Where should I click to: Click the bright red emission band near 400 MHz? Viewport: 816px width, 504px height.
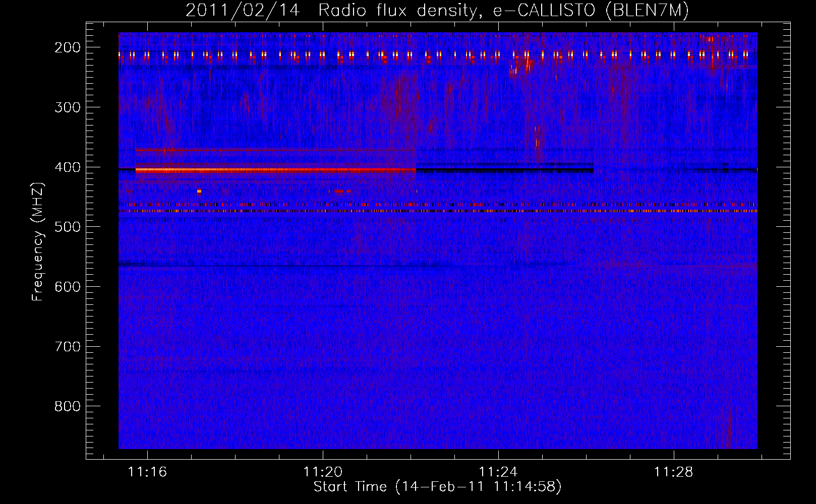coord(276,170)
